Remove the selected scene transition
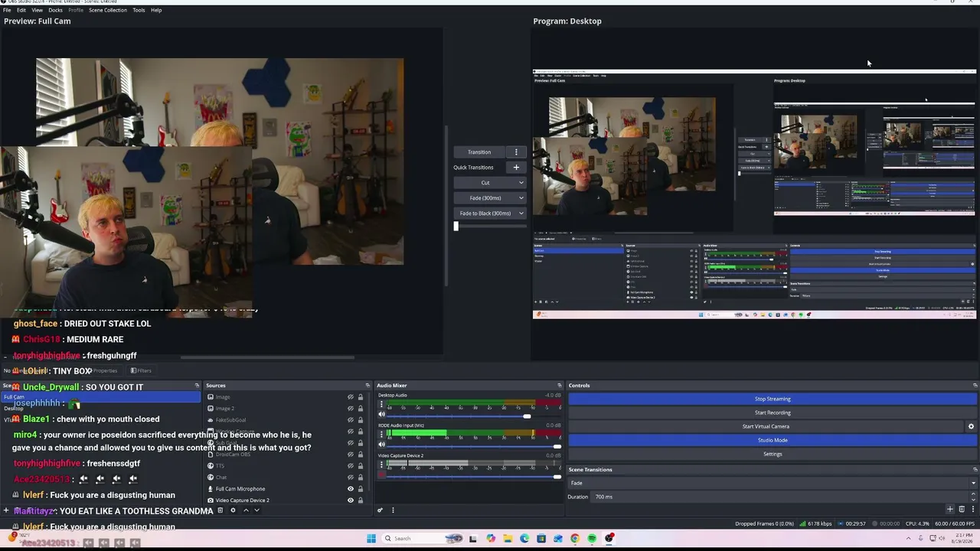The height and width of the screenshot is (551, 980). pos(962,509)
